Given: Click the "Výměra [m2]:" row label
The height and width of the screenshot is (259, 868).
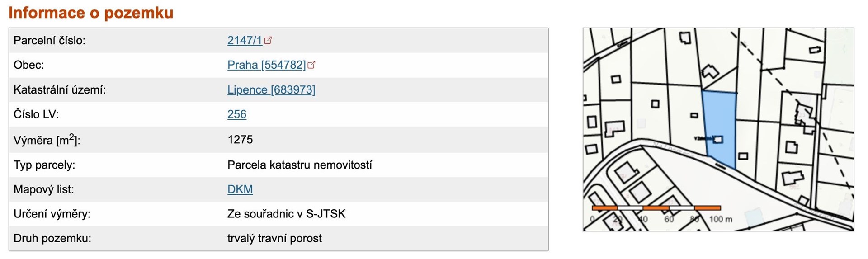Looking at the screenshot, I should coord(47,140).
